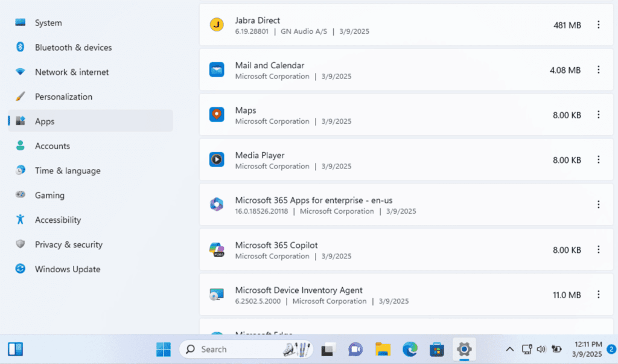Open more options for Mail and Calendar
Screen dimensions: 618x364
coord(599,69)
